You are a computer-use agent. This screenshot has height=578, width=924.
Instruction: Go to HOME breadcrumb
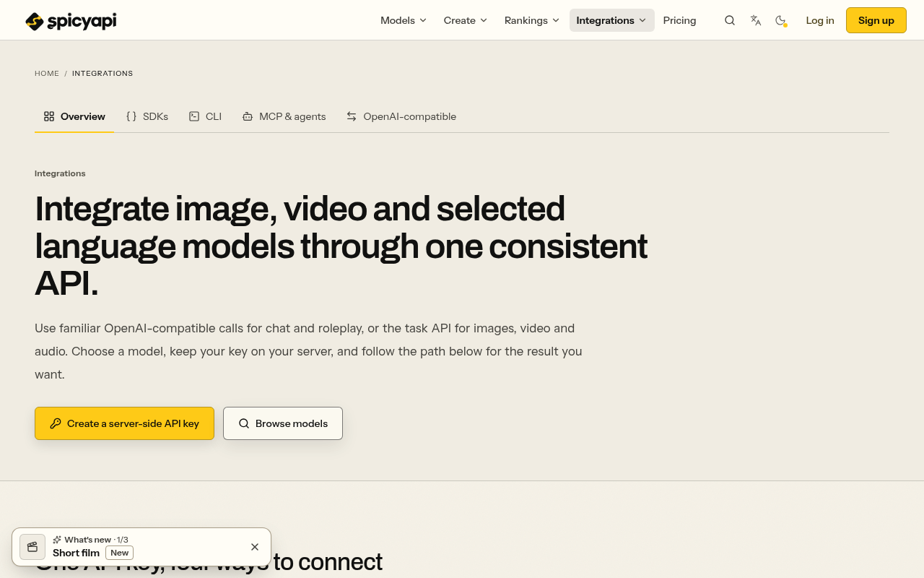tap(47, 74)
